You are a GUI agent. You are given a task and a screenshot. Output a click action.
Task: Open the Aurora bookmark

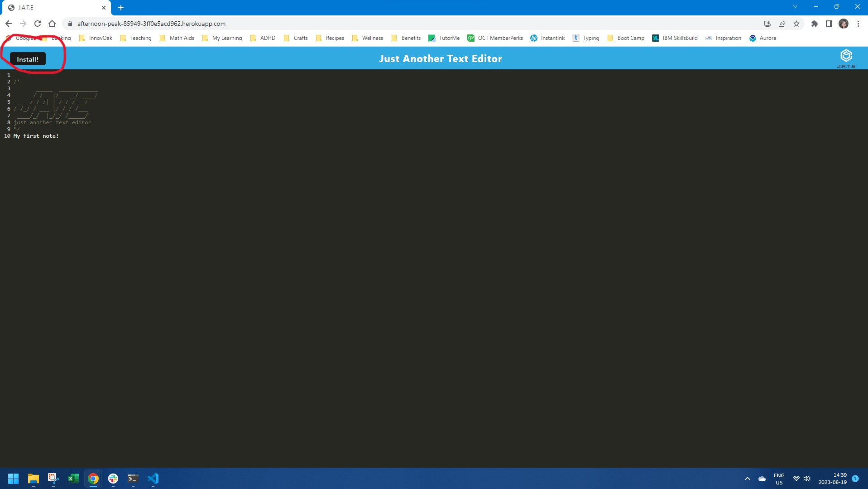click(764, 38)
